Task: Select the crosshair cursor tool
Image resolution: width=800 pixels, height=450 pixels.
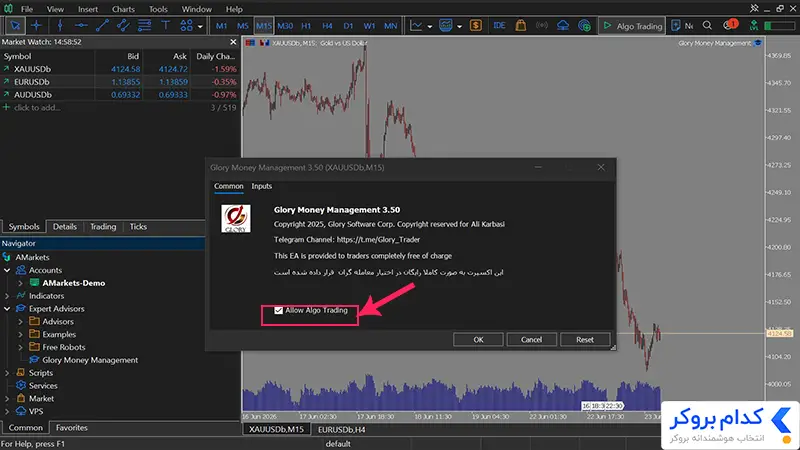Action: tap(36, 26)
